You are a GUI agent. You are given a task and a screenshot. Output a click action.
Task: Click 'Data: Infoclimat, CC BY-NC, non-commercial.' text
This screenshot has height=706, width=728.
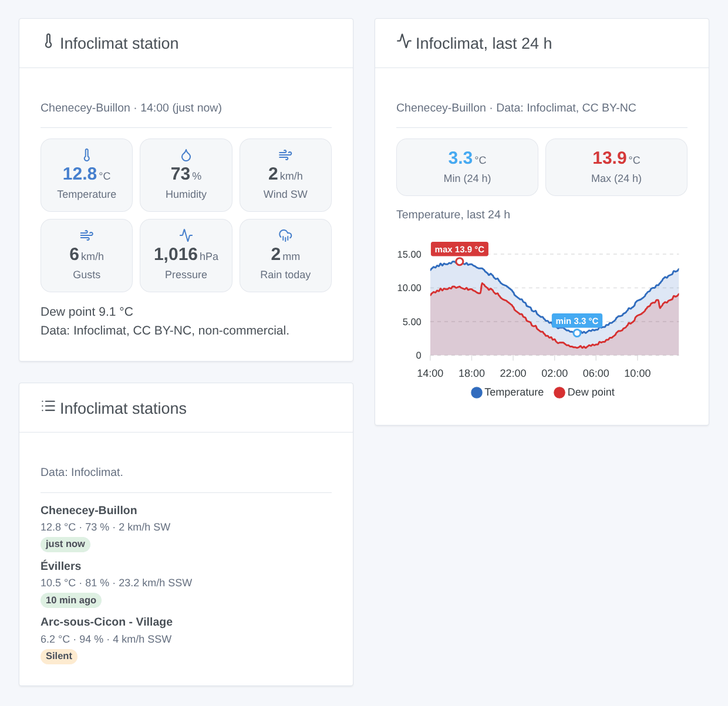165,330
